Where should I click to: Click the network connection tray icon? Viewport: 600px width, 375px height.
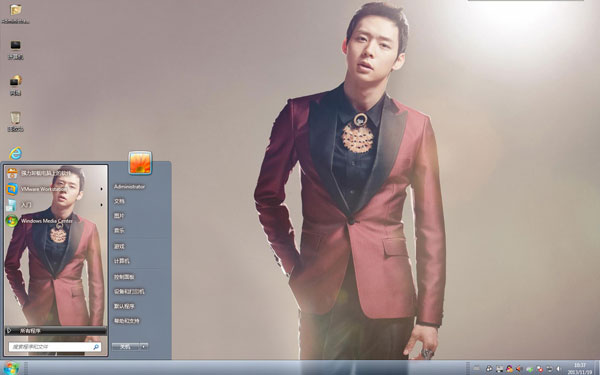(x=549, y=368)
